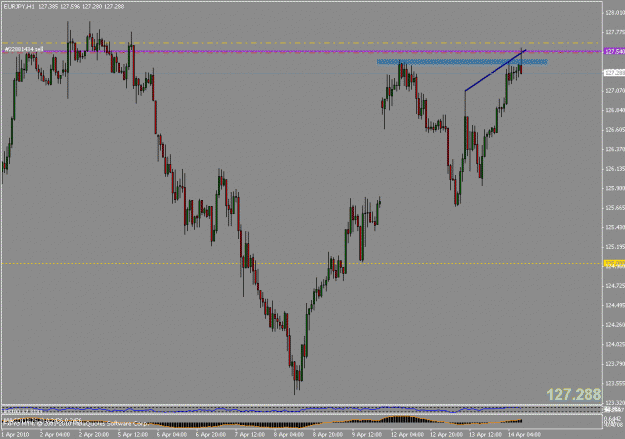625x439 pixels.
Task: Click the white 127.288 current price tag
Action: point(614,73)
